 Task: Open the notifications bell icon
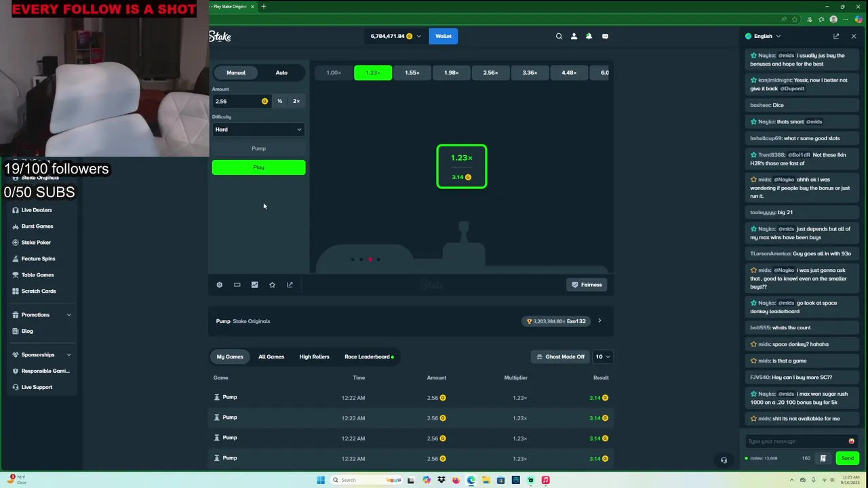click(x=589, y=36)
